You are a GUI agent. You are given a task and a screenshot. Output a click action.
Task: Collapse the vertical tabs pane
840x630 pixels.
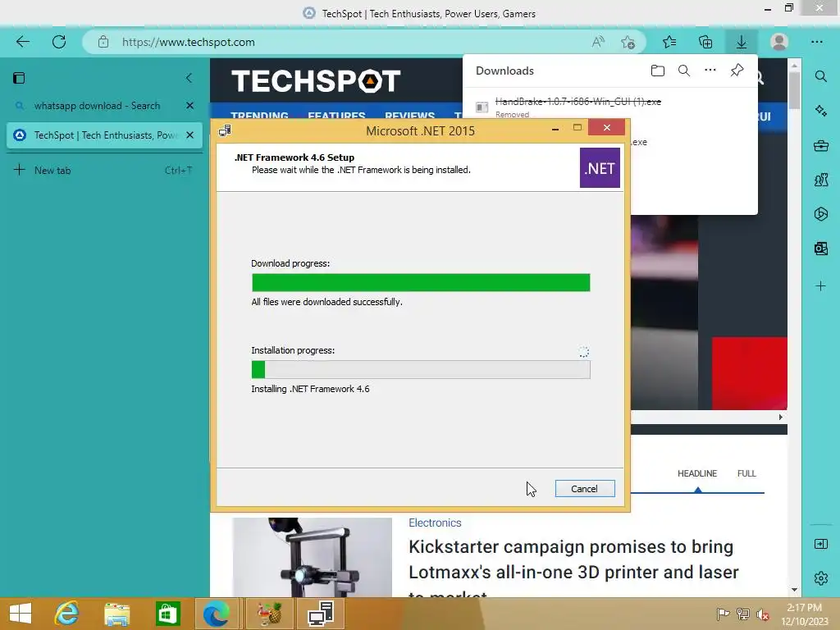click(189, 78)
